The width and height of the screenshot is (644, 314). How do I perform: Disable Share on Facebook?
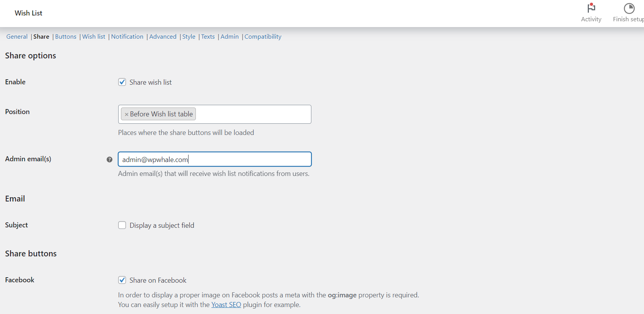[122, 280]
